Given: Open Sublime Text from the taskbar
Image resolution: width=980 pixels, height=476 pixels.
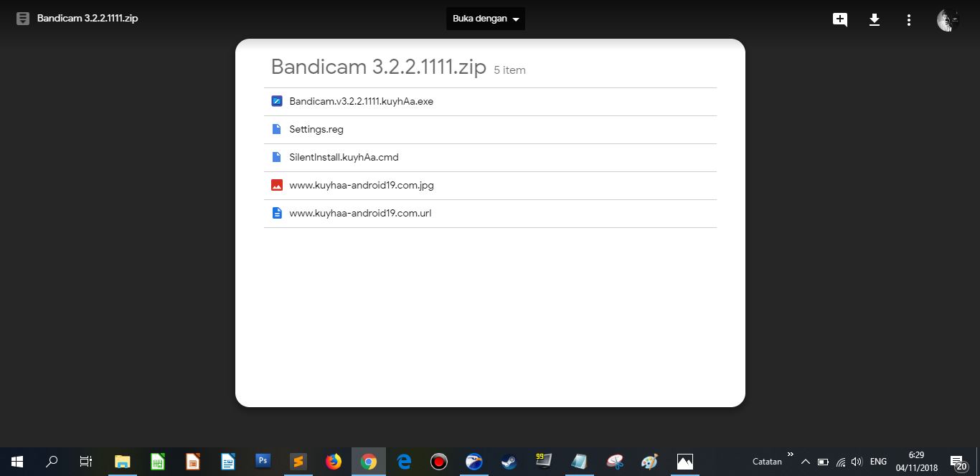Looking at the screenshot, I should point(298,462).
